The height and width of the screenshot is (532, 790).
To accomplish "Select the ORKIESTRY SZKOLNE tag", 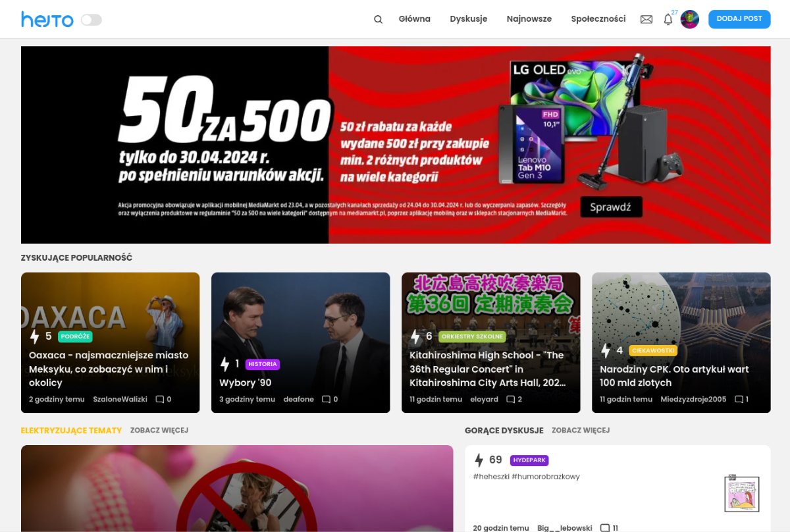I will pos(472,336).
